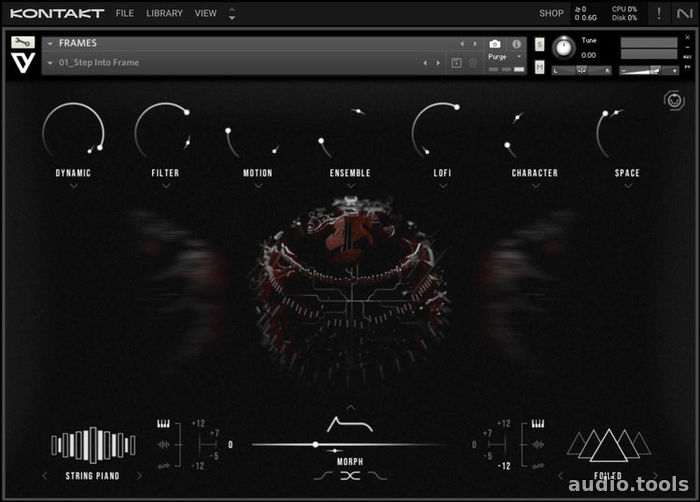Click the Foiled triangles source icon
Viewport: 700px width, 502px height.
click(x=608, y=445)
